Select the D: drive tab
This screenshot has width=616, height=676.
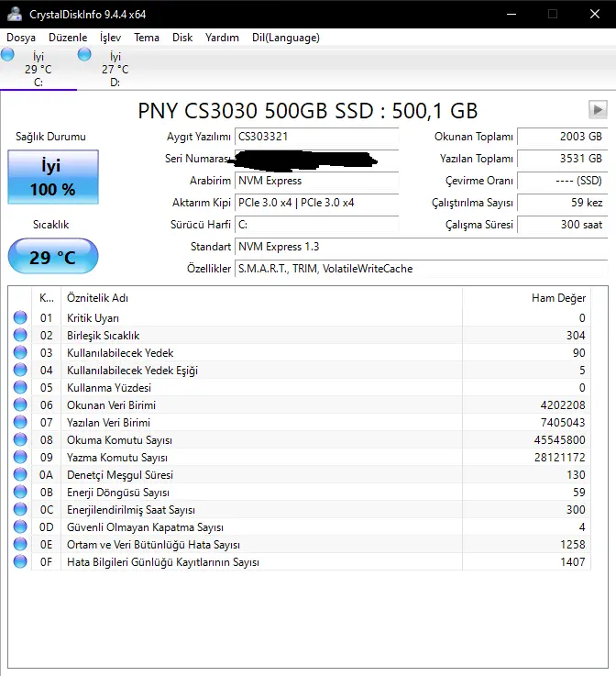click(x=115, y=69)
